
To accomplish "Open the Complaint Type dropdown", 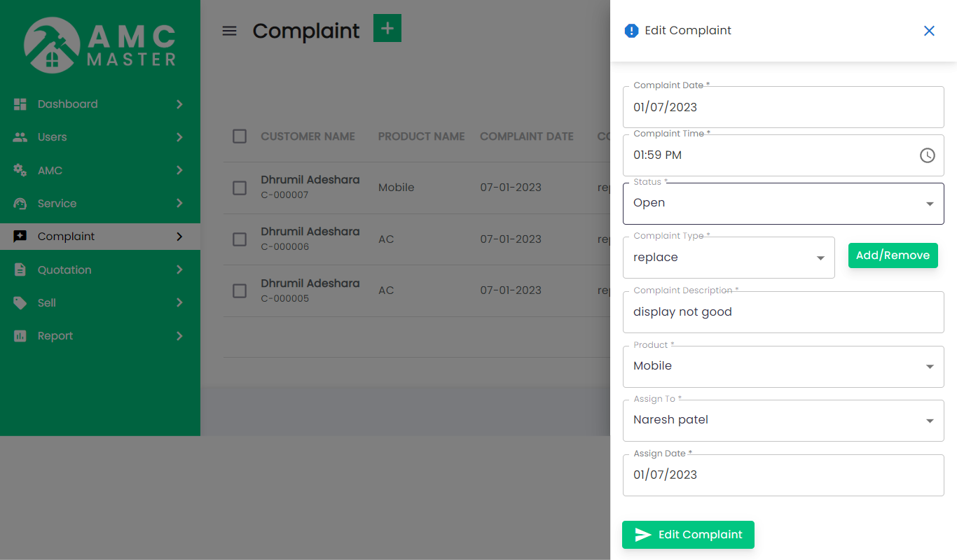I will pos(728,258).
